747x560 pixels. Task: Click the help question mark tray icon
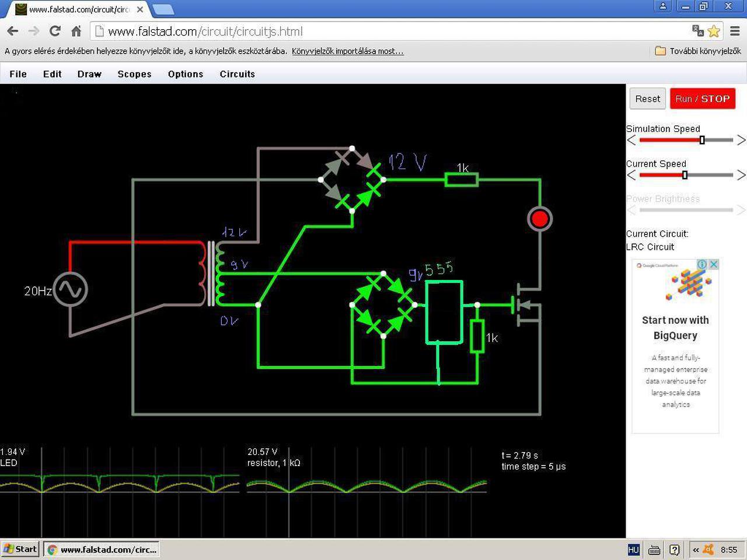(x=675, y=549)
